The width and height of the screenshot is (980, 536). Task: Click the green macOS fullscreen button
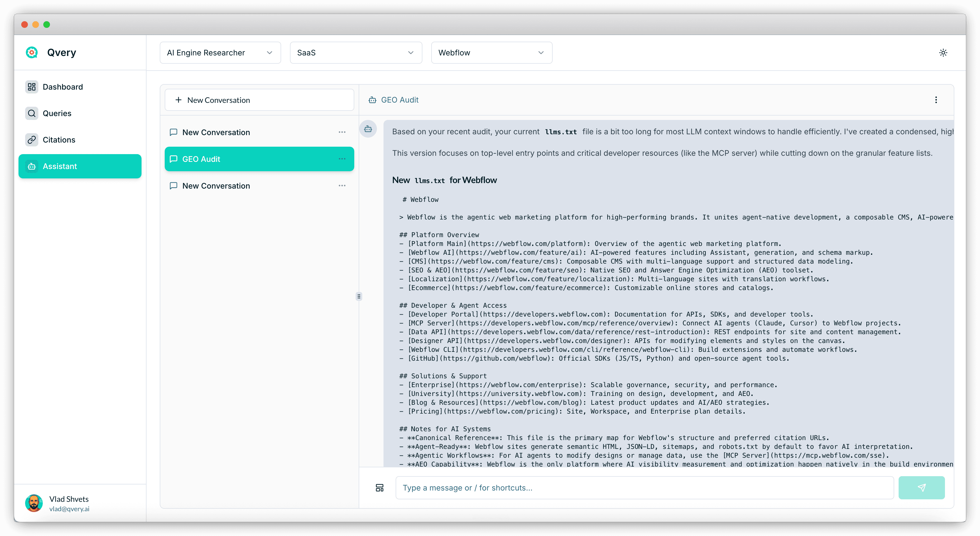coord(46,25)
